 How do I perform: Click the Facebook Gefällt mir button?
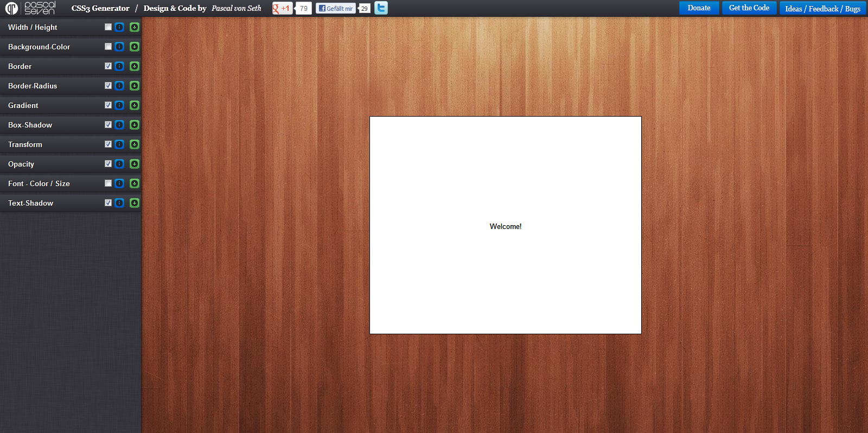[x=336, y=8]
